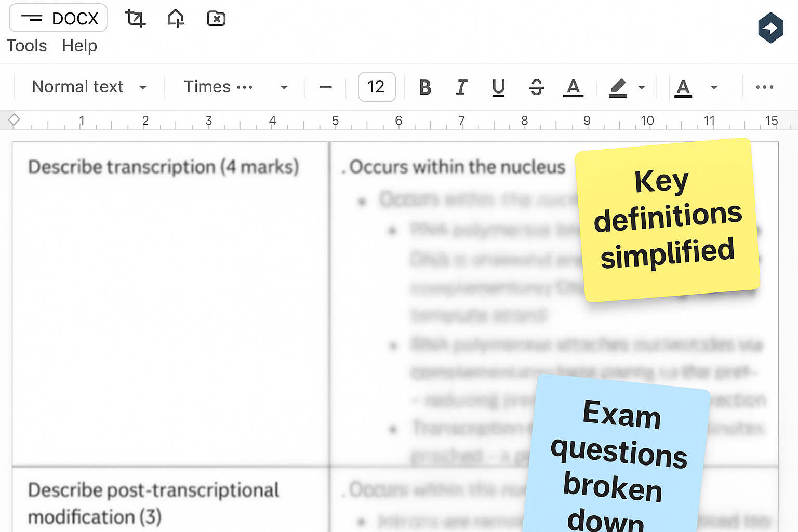Select the highlighter pen tool
The image size is (798, 532).
[618, 87]
